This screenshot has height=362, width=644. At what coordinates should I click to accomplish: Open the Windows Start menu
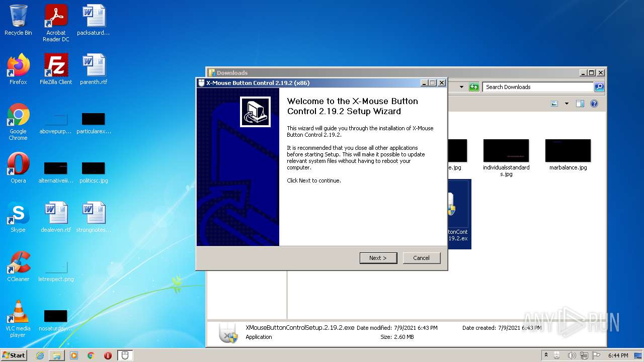14,355
